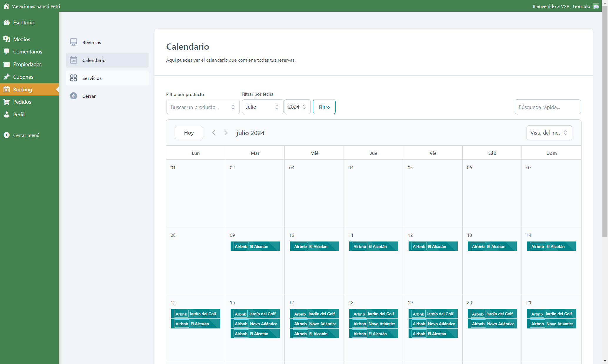This screenshot has height=364, width=608.
Task: Open Novo Atlántico booking on day 21
Action: [x=552, y=324]
